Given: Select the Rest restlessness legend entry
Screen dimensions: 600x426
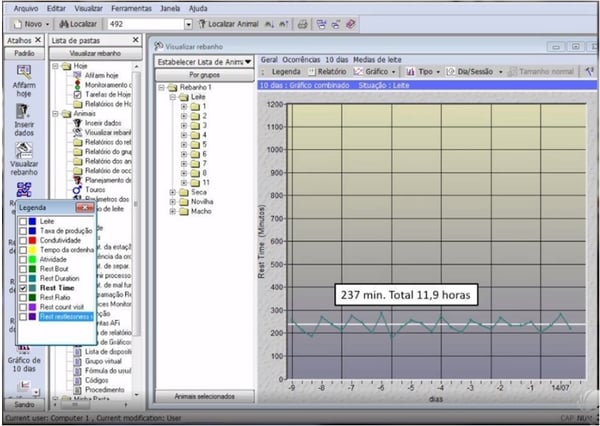Looking at the screenshot, I should [66, 317].
